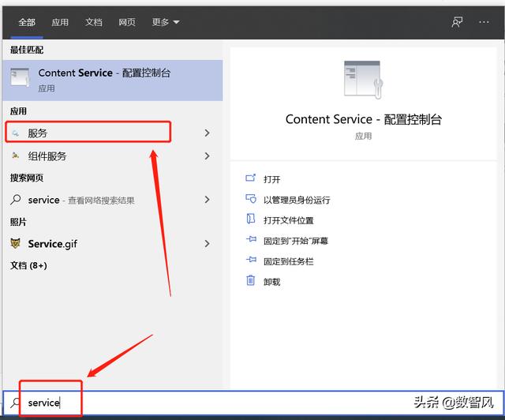Click the large Content Service preview icon
This screenshot has width=505, height=420.
tap(363, 79)
